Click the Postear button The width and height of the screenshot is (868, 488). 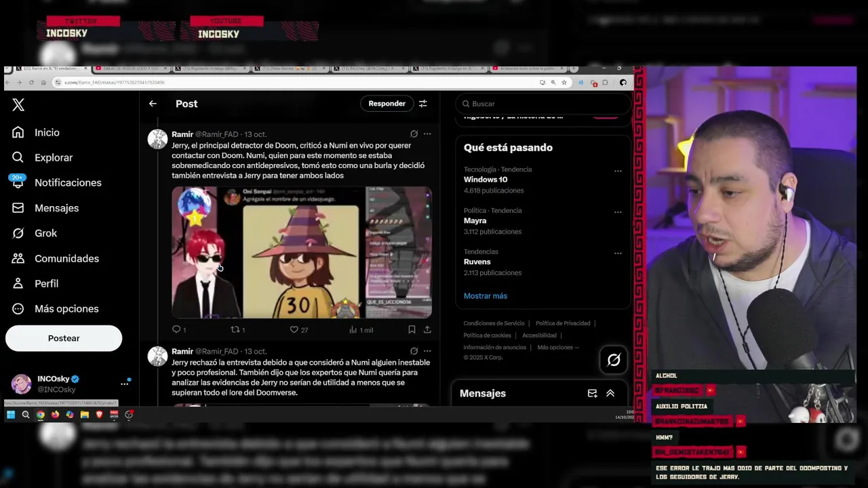64,338
